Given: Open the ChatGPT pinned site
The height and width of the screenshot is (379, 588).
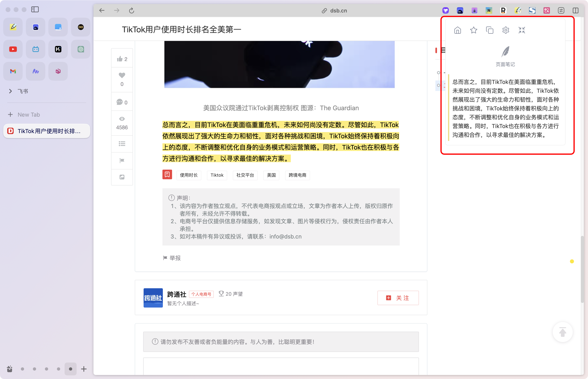Looking at the screenshot, I should click(x=81, y=49).
